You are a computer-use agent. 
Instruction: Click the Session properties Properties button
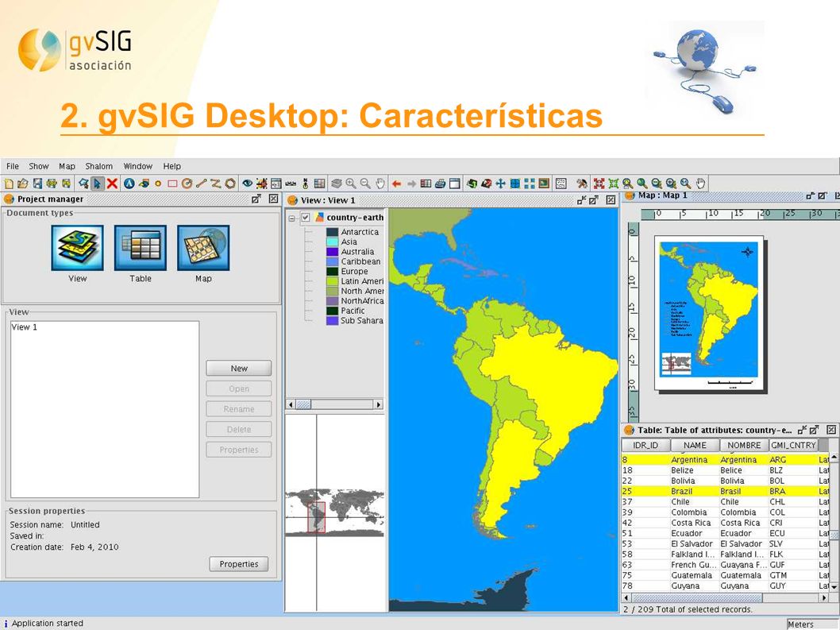coord(239,564)
